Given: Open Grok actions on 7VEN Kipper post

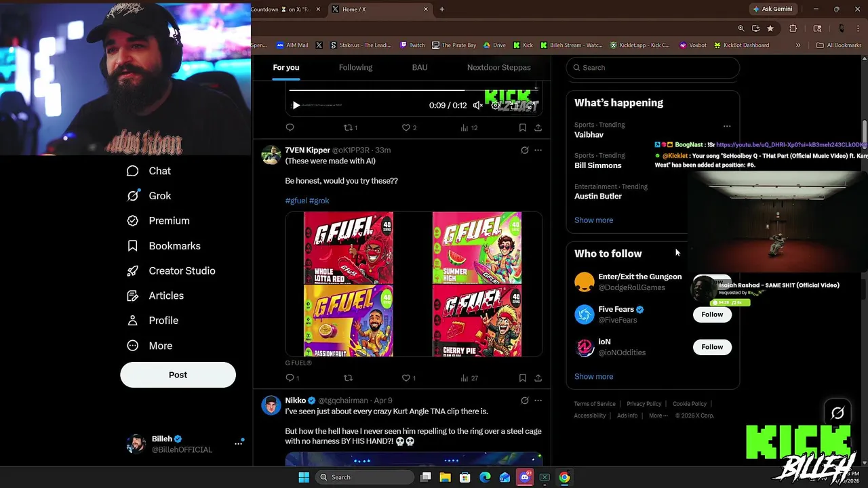Looking at the screenshot, I should pyautogui.click(x=524, y=150).
